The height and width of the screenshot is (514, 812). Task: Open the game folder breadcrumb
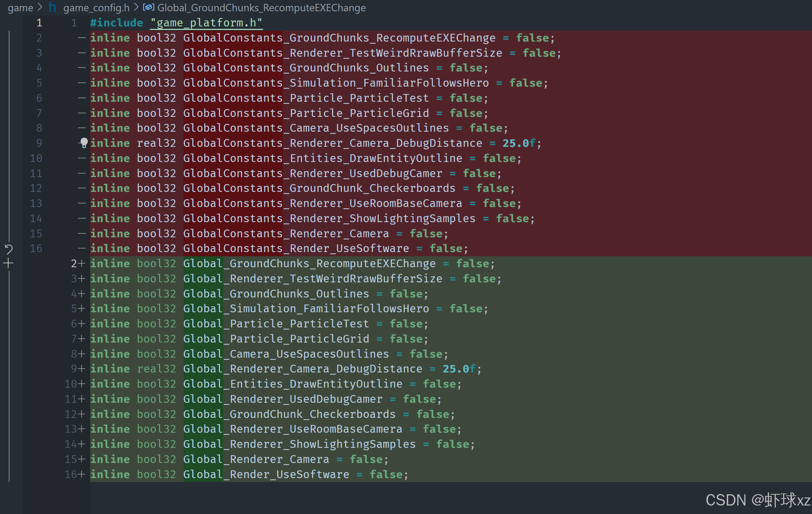click(20, 7)
